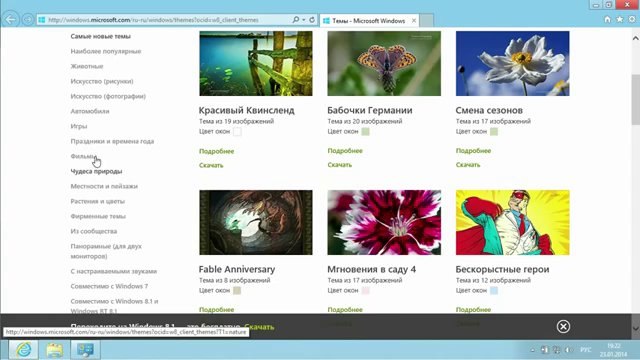
Task: Click 'Скачать' under Смена сезонов
Action: click(x=468, y=165)
